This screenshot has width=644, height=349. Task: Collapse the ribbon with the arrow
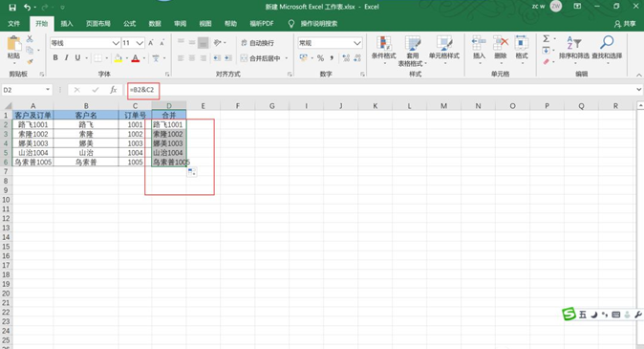pos(638,75)
